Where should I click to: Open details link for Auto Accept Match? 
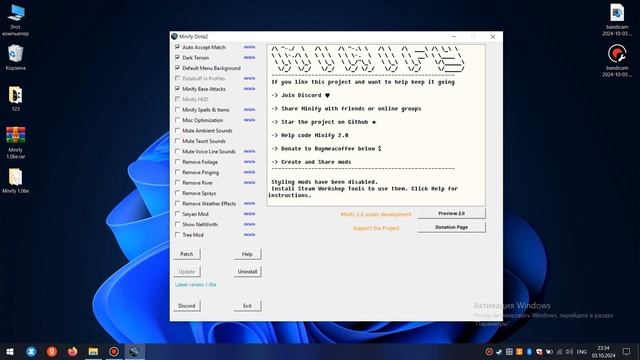pos(249,47)
